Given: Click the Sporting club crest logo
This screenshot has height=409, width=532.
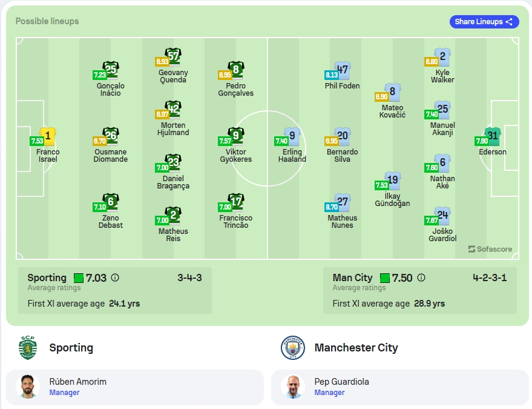Looking at the screenshot, I should (28, 348).
